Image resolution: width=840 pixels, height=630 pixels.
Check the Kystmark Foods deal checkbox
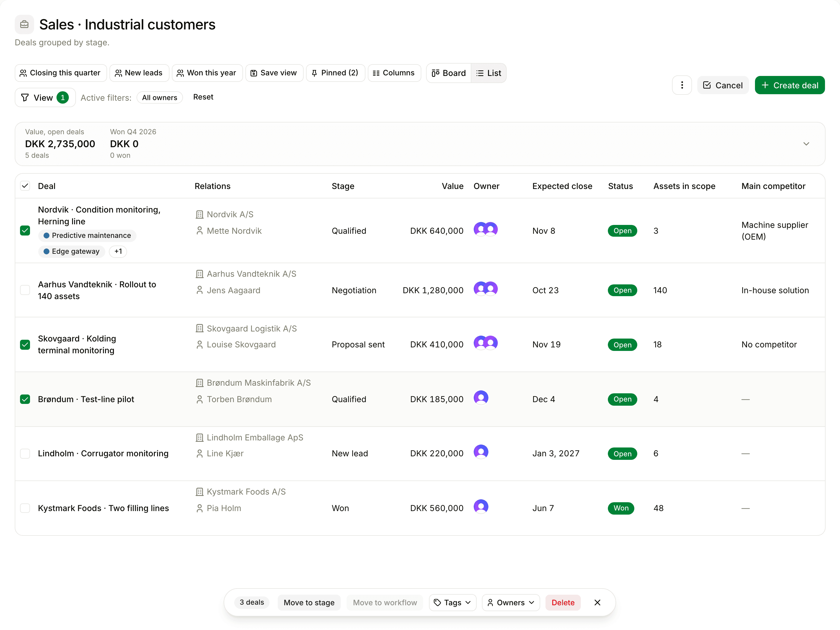coord(25,508)
